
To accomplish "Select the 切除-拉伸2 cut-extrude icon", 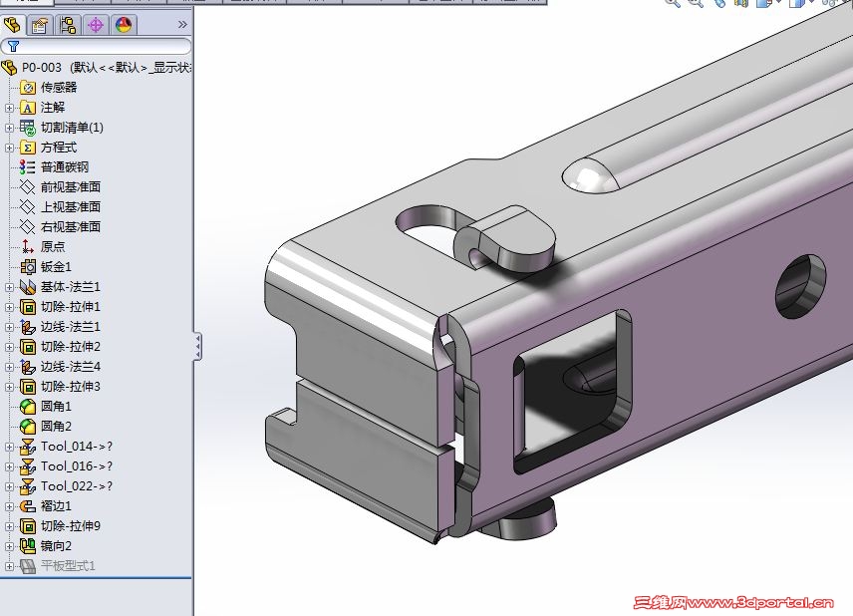I will click(28, 347).
